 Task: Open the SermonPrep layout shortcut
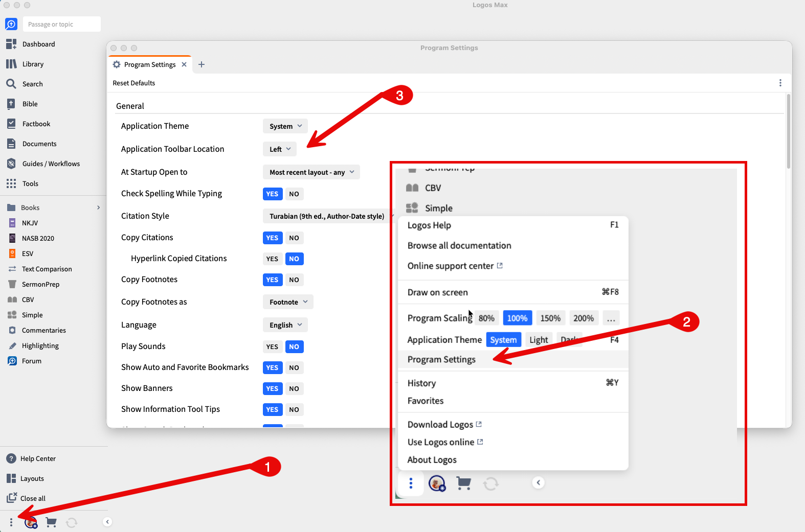click(40, 284)
